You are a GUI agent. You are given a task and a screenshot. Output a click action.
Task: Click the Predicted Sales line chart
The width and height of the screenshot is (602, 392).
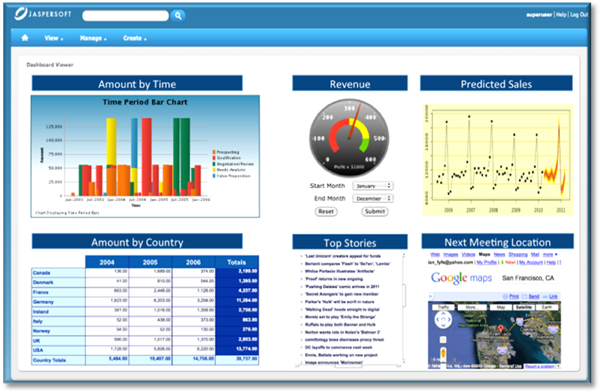coord(498,160)
